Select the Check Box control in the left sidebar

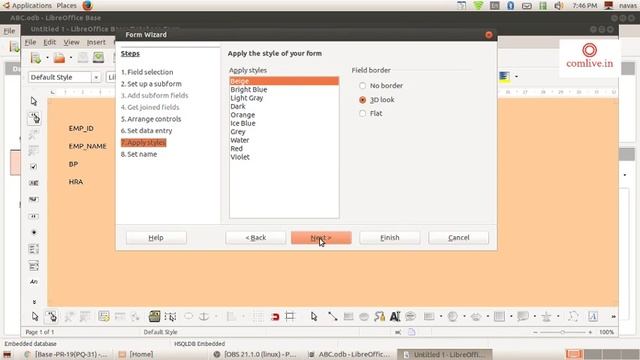(x=34, y=167)
